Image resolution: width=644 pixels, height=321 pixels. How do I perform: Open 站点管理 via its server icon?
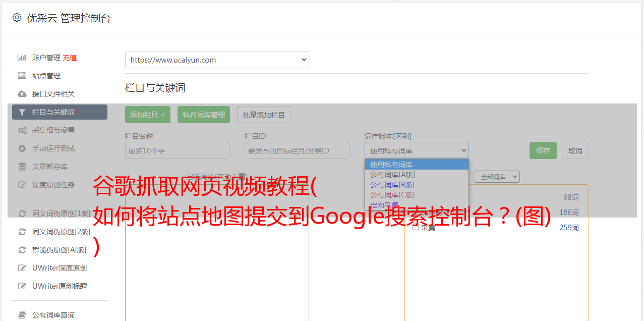tap(22, 76)
